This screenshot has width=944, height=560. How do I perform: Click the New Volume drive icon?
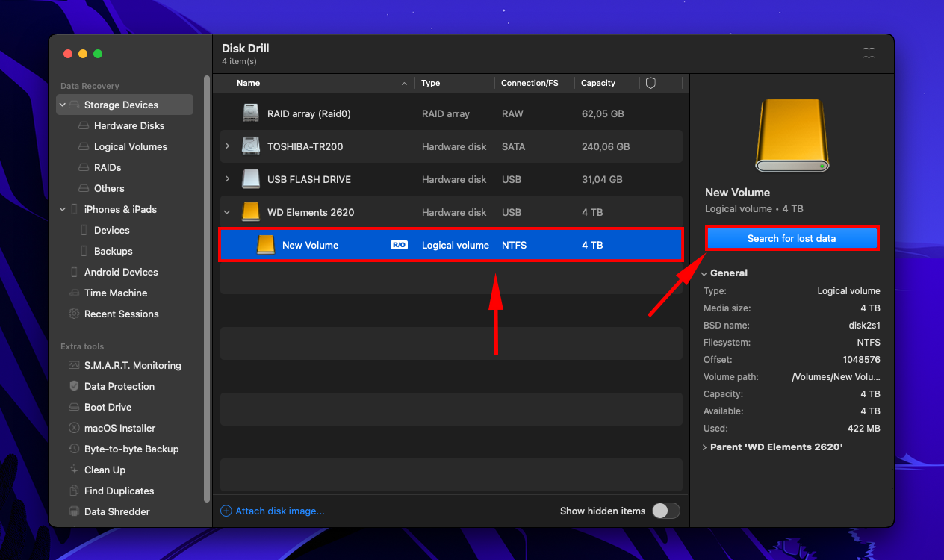(x=266, y=245)
